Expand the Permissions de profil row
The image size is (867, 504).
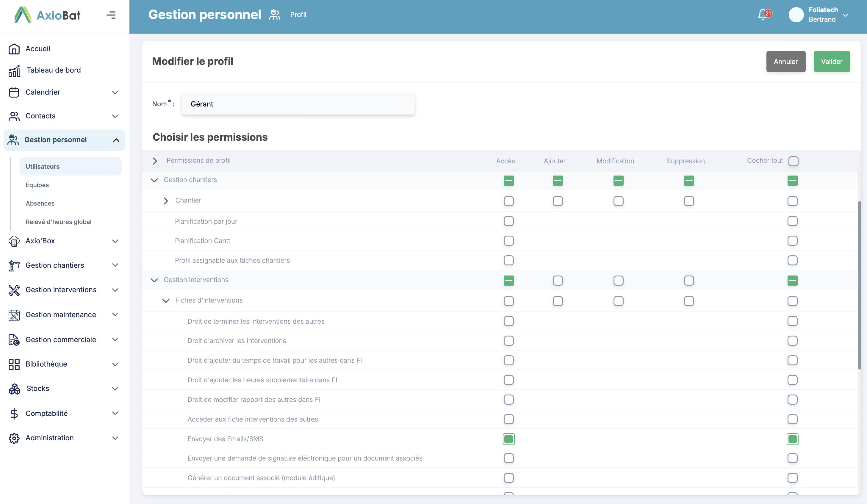coord(155,161)
